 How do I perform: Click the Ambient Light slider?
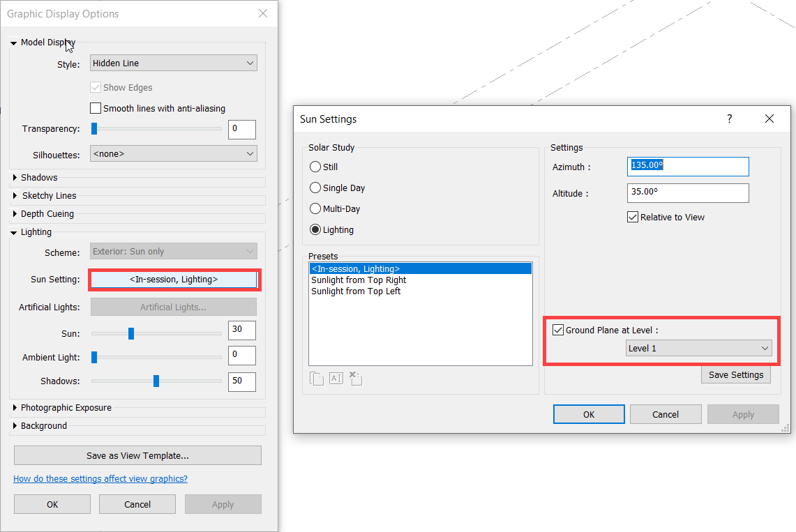[x=93, y=356]
